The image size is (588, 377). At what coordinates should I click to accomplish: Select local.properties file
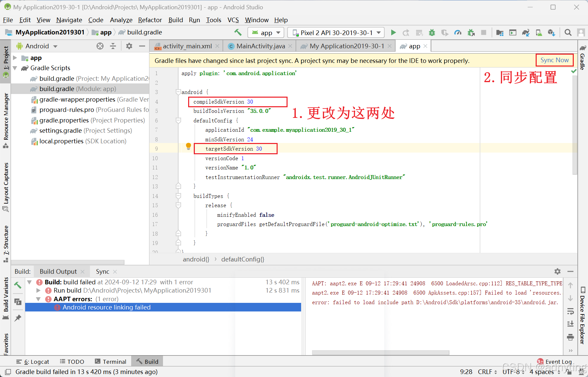coord(79,141)
